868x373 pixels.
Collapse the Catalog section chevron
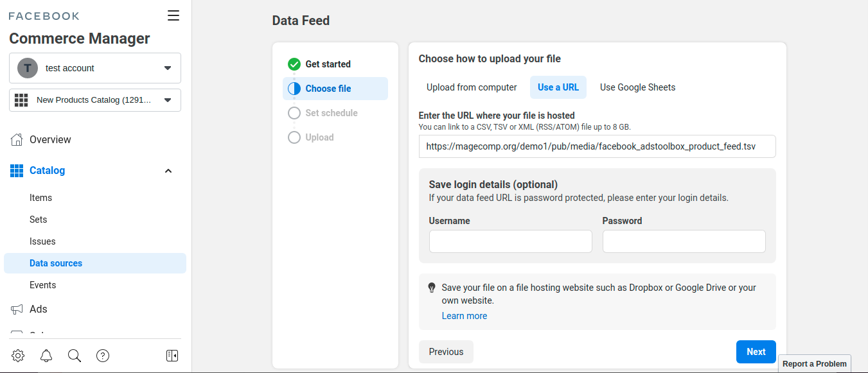168,171
